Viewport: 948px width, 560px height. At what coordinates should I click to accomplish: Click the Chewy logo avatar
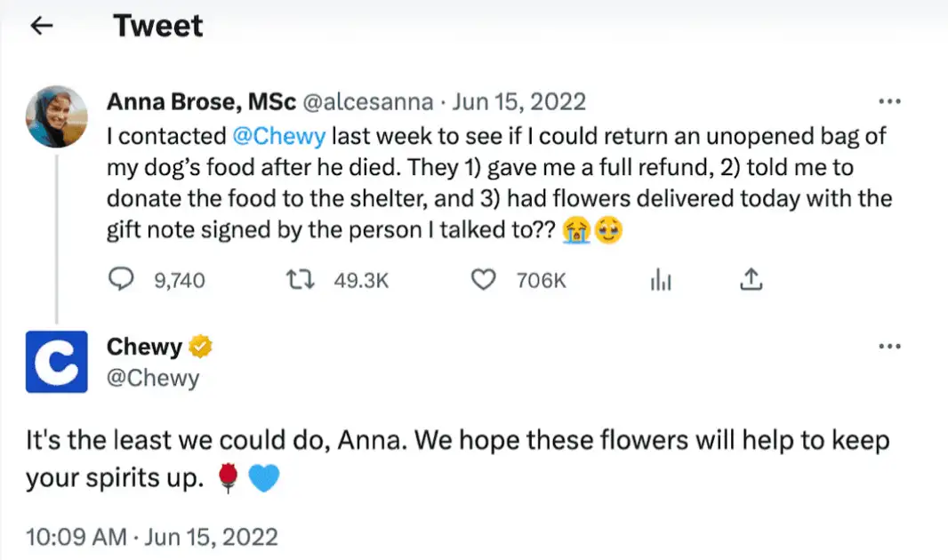57,361
